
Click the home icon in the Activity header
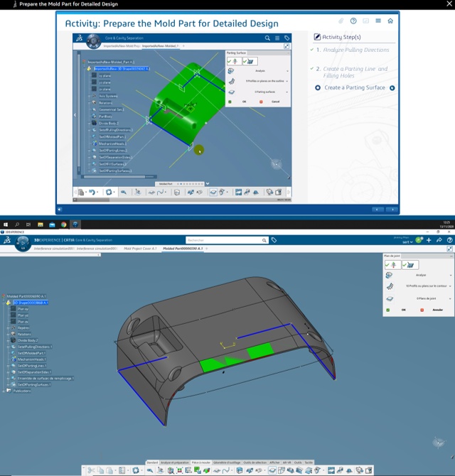(390, 21)
